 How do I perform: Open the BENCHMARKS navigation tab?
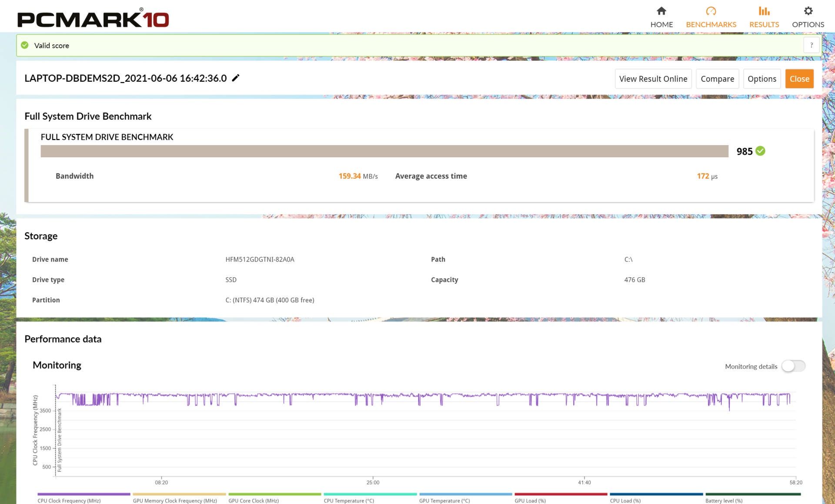tap(711, 17)
